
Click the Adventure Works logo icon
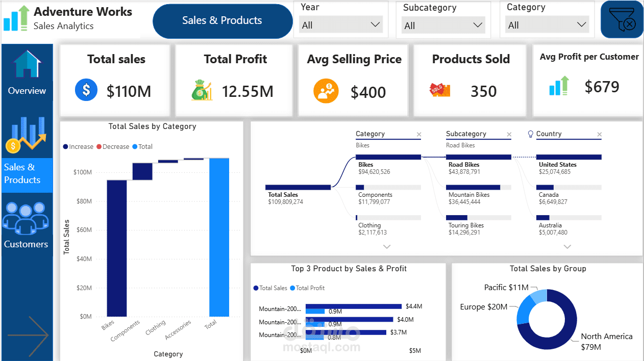[16, 18]
